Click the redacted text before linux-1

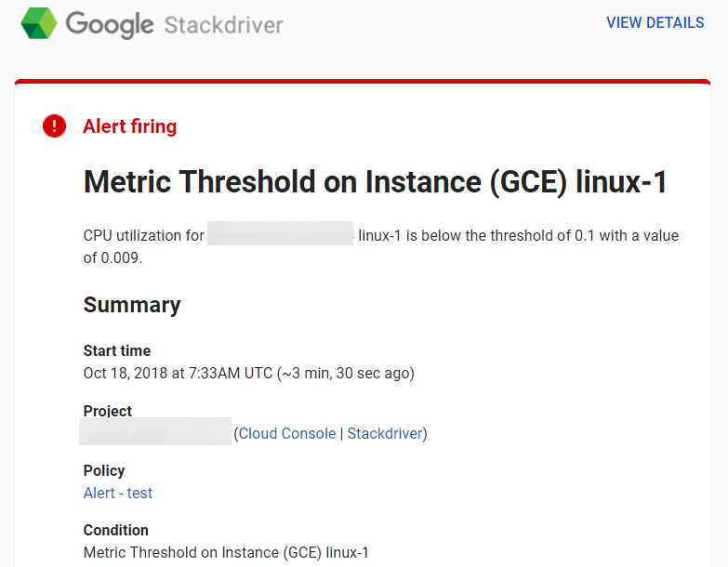[x=280, y=233]
